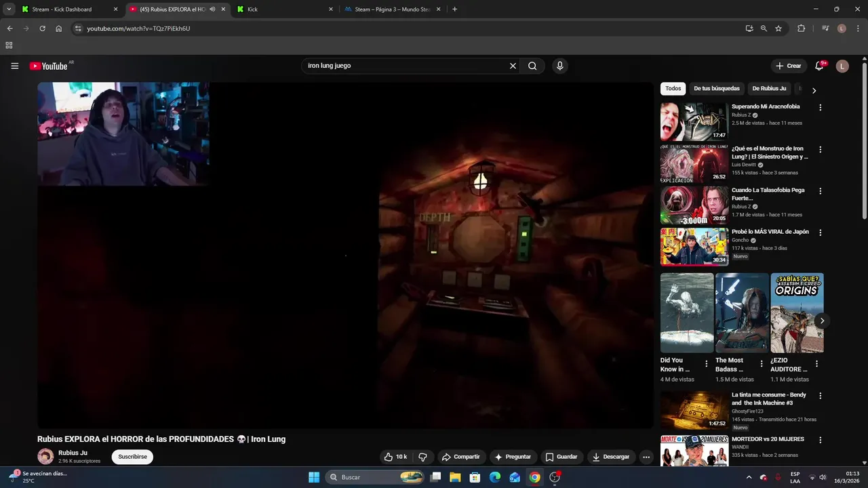Viewport: 868px width, 488px height.
Task: Mute the tab playing Rubius EXPLORA
Action: click(x=212, y=9)
